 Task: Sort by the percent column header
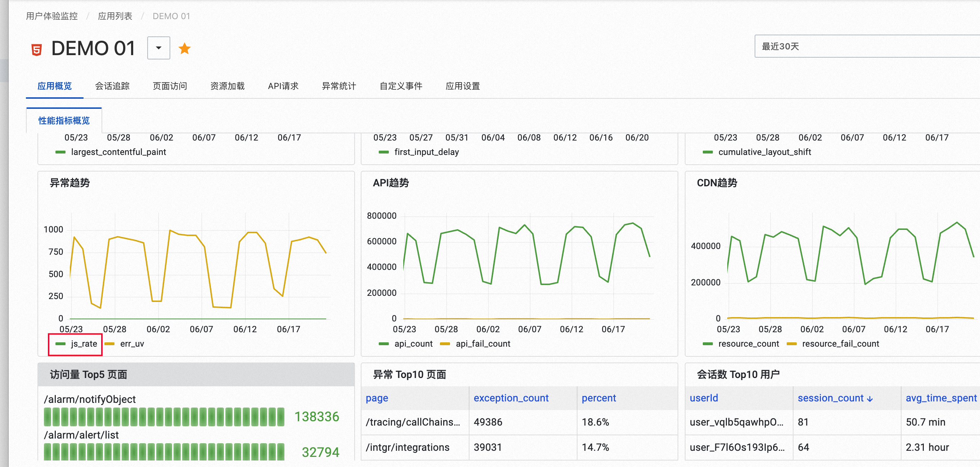point(599,398)
